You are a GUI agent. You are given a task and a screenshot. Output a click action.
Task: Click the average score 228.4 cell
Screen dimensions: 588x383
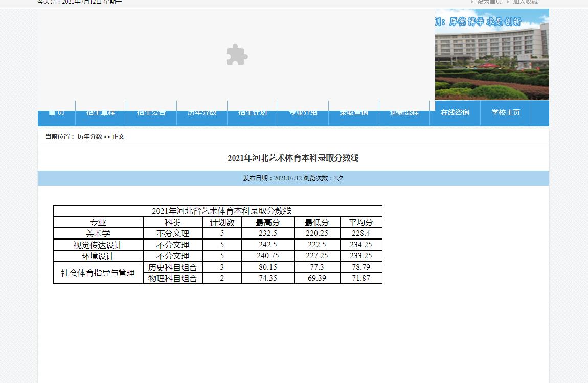(361, 233)
